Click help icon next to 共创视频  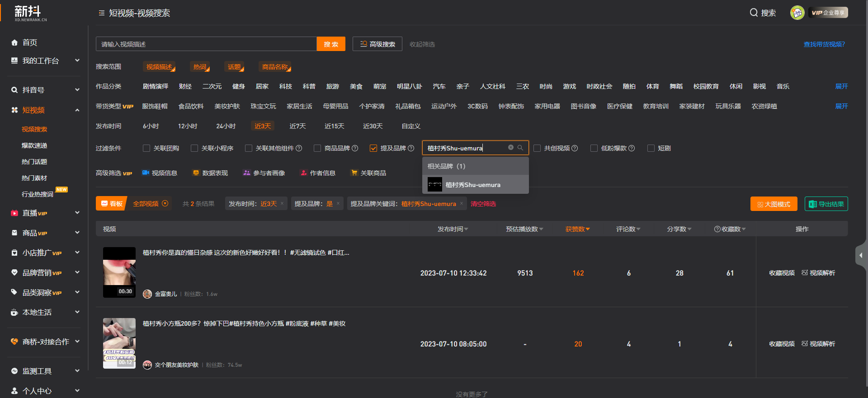[575, 148]
